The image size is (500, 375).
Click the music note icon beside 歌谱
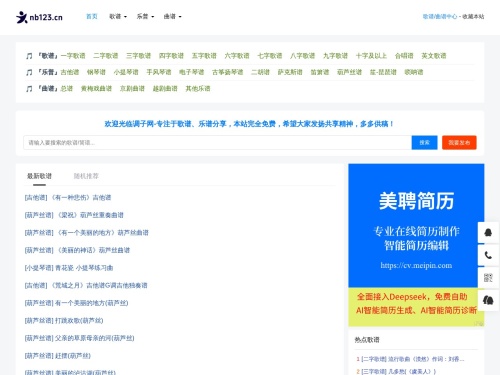pos(29,56)
